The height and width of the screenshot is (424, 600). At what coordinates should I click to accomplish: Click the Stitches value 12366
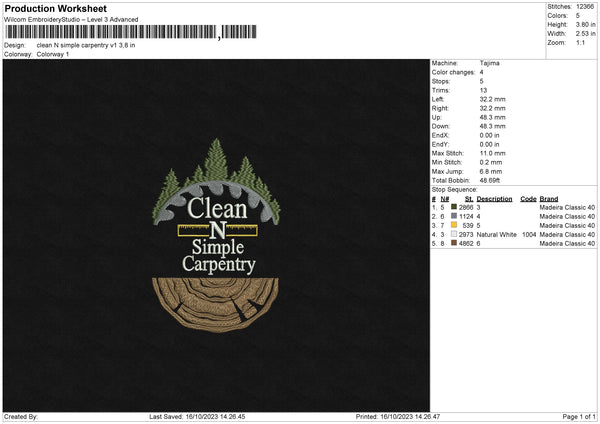(585, 7)
